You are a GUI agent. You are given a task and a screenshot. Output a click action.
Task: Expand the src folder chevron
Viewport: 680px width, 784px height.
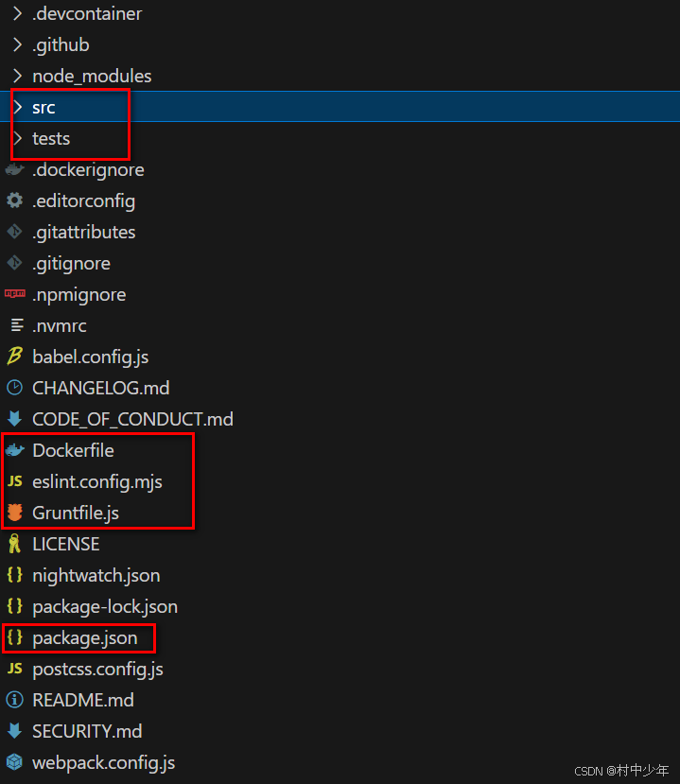(18, 107)
